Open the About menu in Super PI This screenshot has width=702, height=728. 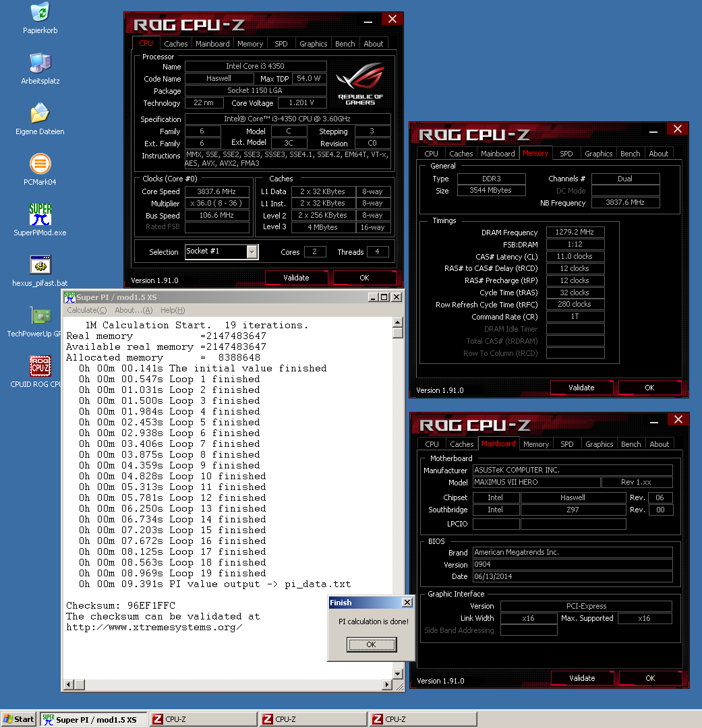(134, 310)
